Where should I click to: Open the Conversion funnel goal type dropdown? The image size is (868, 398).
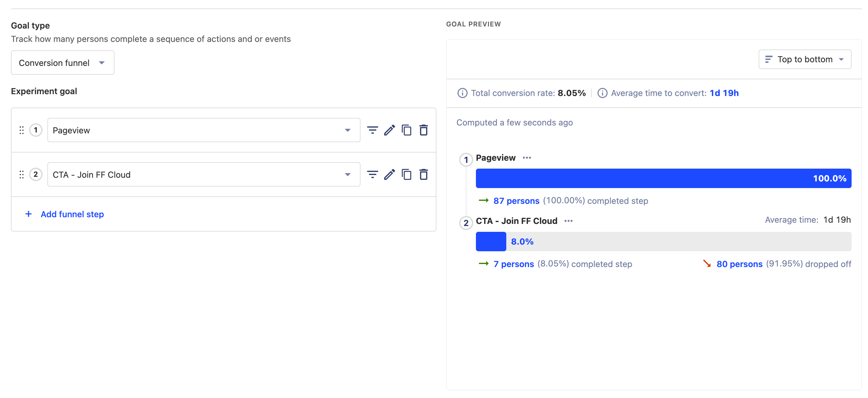pyautogui.click(x=62, y=63)
